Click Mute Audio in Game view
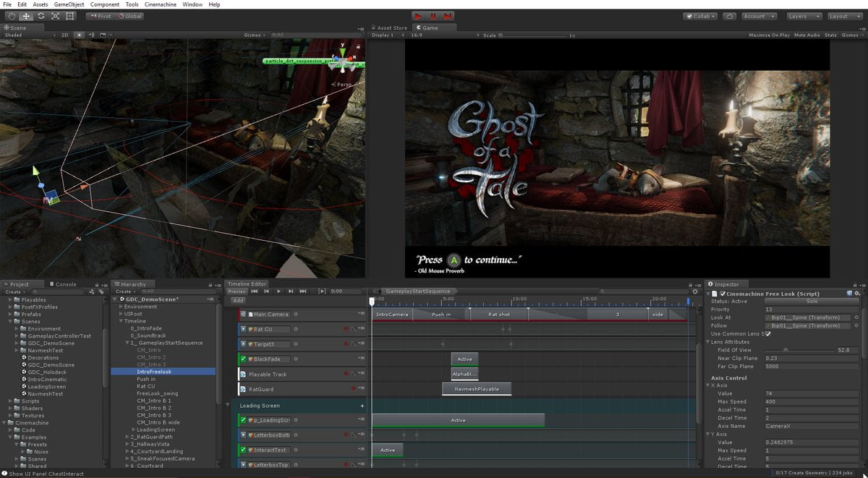868x478 pixels. click(x=807, y=35)
